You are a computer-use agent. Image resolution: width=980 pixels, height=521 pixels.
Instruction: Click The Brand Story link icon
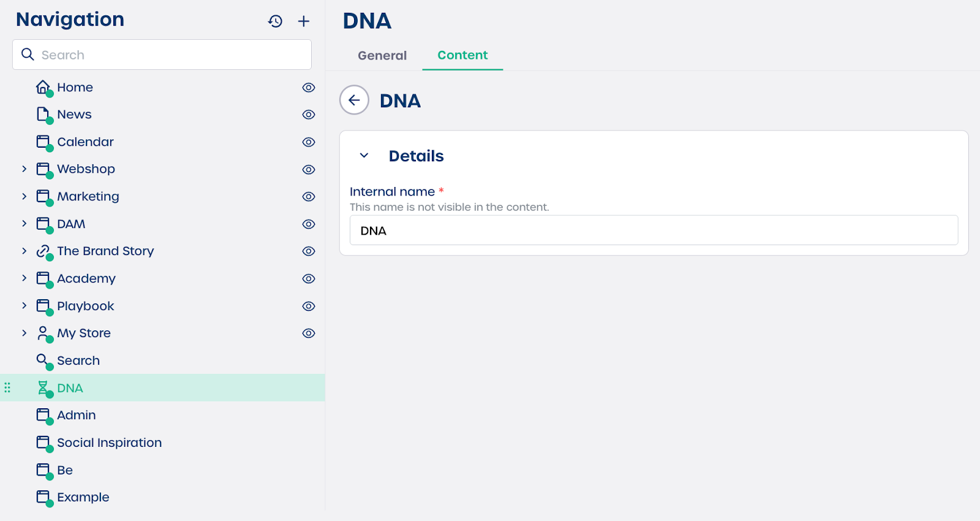point(43,251)
